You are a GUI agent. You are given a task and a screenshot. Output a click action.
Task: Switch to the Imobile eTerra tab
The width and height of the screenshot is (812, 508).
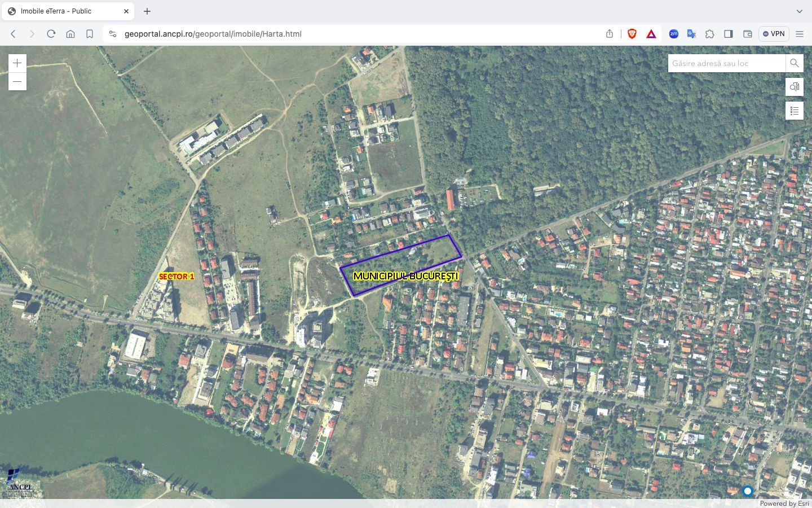62,11
